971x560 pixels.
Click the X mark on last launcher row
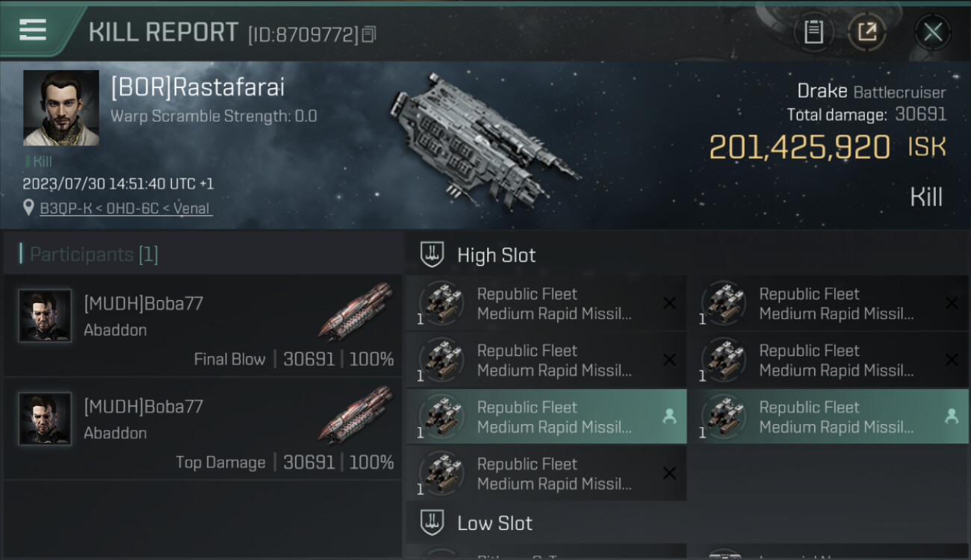(x=669, y=473)
